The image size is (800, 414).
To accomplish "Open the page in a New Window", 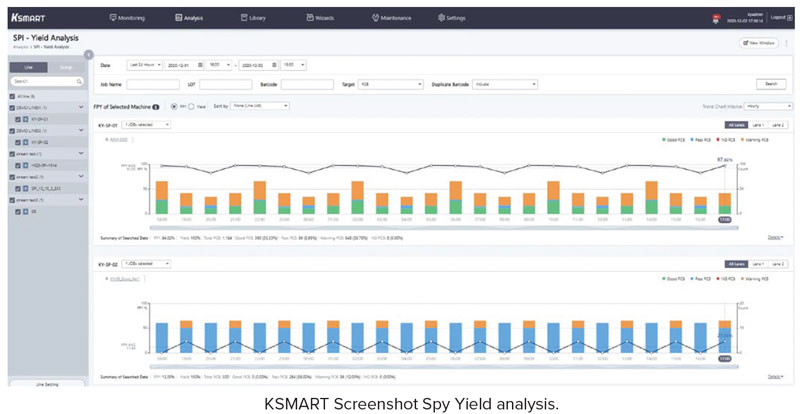I will [x=759, y=43].
